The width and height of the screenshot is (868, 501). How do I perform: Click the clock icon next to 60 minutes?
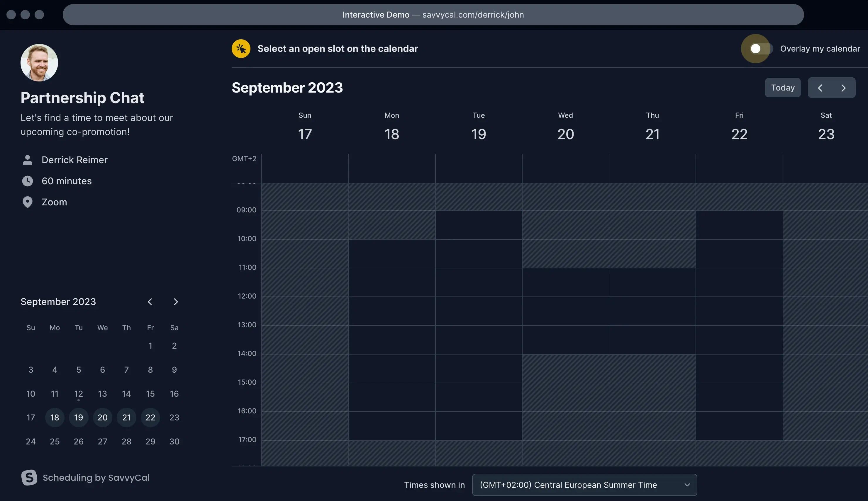tap(28, 181)
